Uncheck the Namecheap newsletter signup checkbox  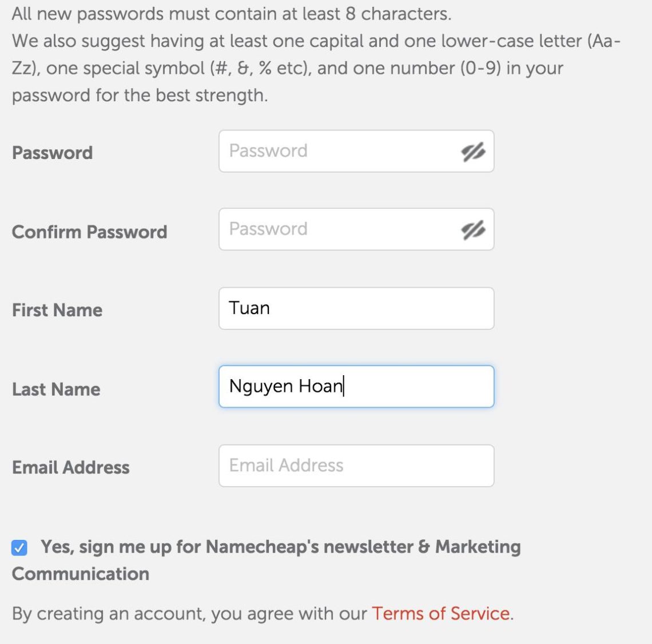click(19, 548)
